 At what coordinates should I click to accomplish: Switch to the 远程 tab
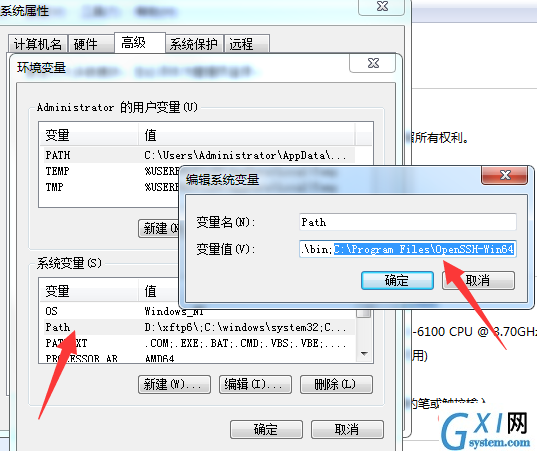[247, 44]
